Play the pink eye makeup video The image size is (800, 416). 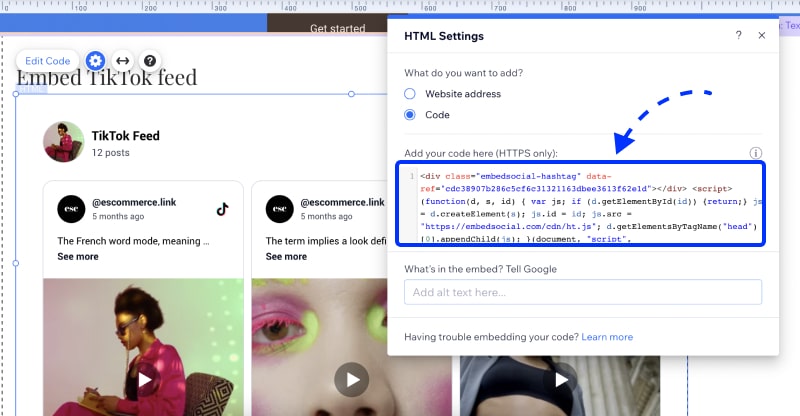(352, 379)
